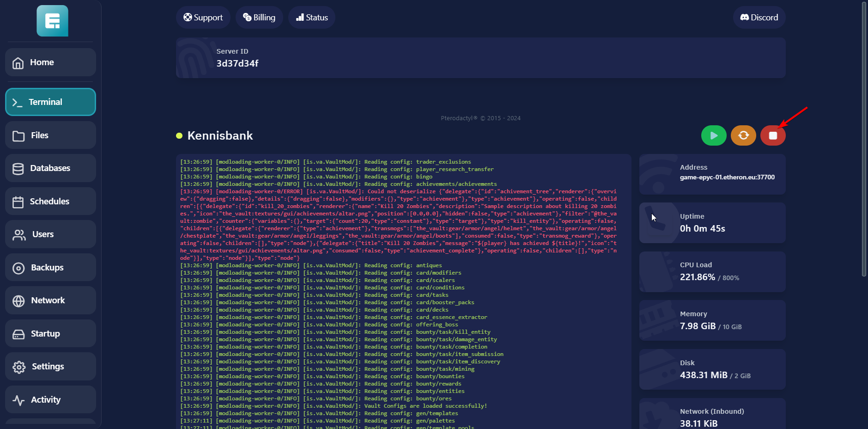Screen dimensions: 868x429
Task: Click the drive icon beside Startup
Action: [18, 334]
